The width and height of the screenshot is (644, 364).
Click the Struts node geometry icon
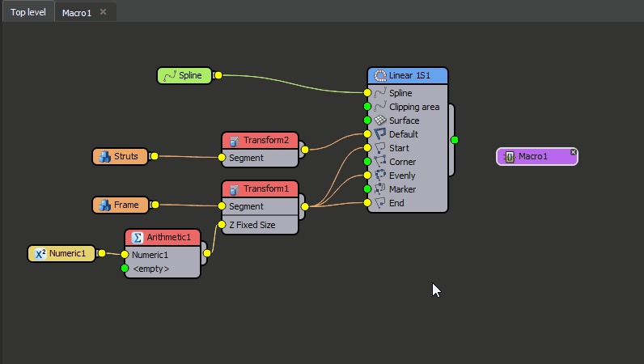pyautogui.click(x=104, y=156)
